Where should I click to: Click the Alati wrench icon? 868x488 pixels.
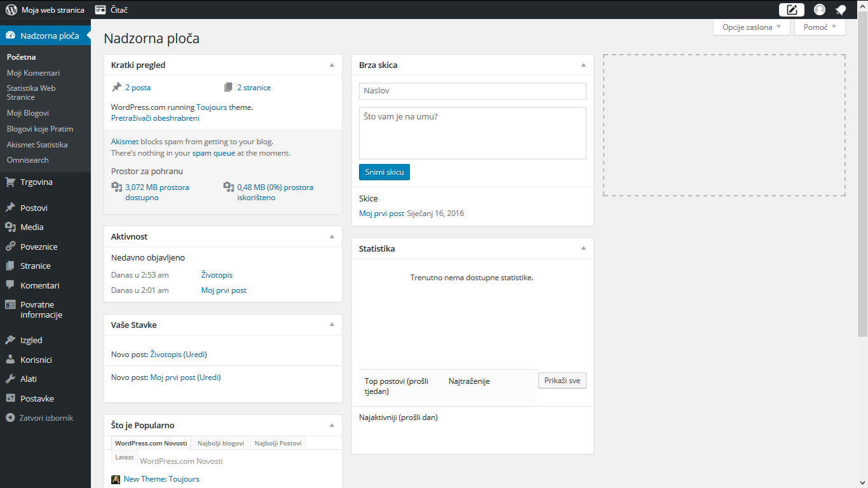click(x=10, y=379)
